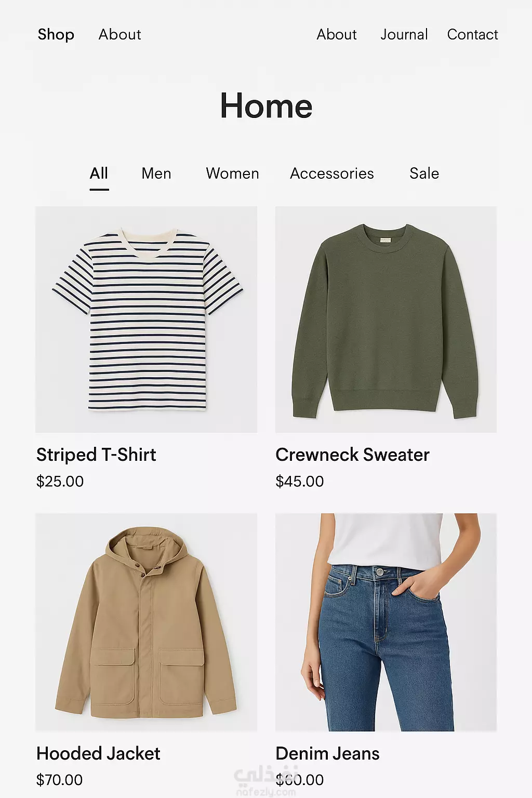Click the Hooded Jacket title
This screenshot has width=532, height=798.
(98, 753)
